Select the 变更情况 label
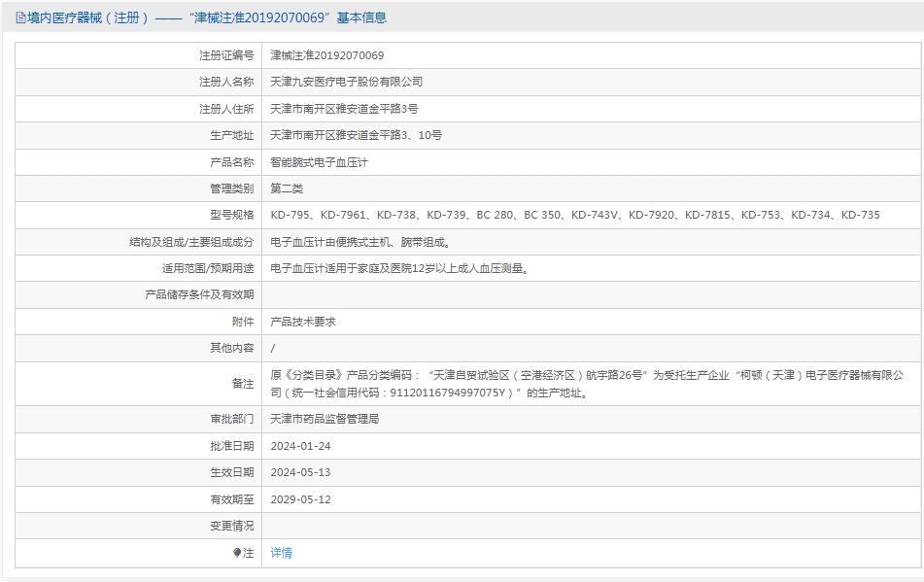 pyautogui.click(x=232, y=526)
